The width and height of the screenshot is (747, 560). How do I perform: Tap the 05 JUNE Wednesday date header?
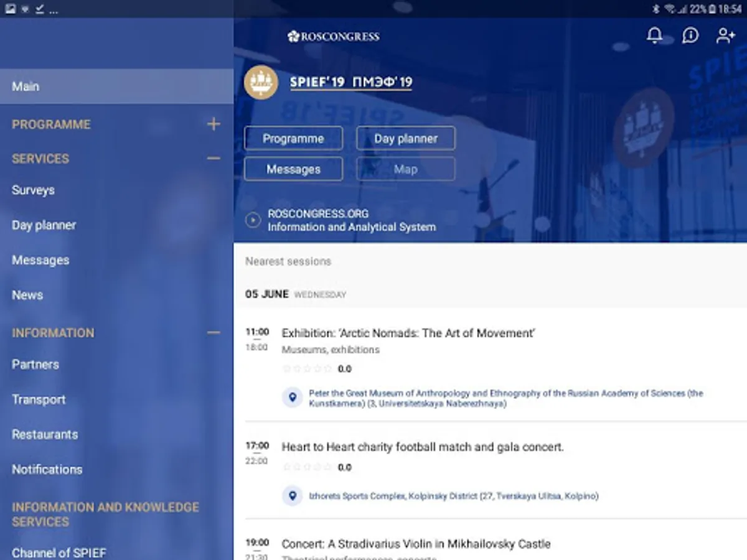[x=296, y=294]
